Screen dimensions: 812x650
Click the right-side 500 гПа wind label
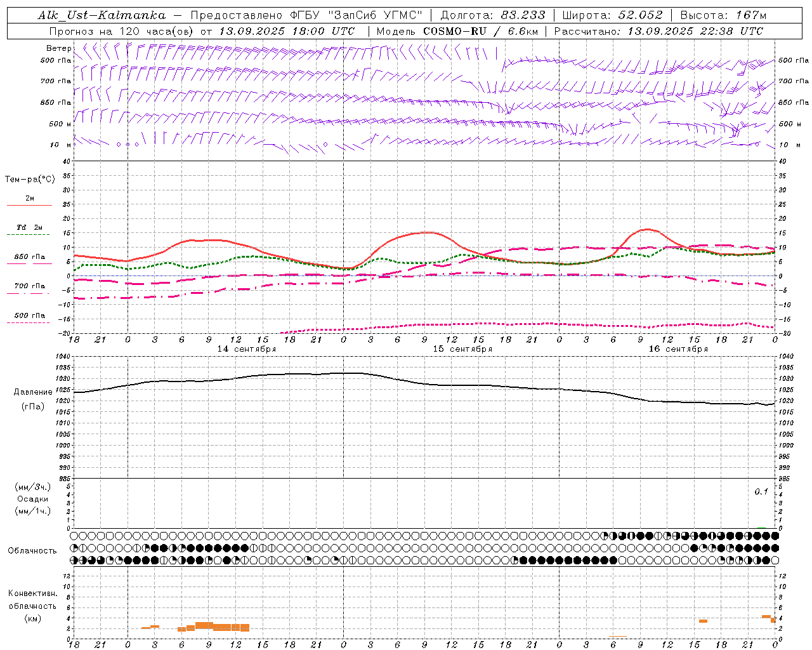pyautogui.click(x=794, y=60)
